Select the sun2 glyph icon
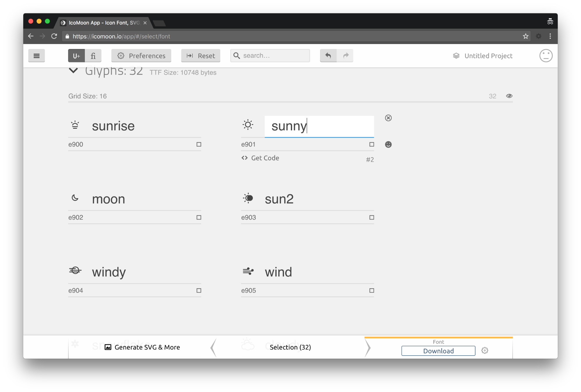581x392 pixels. pyautogui.click(x=248, y=198)
